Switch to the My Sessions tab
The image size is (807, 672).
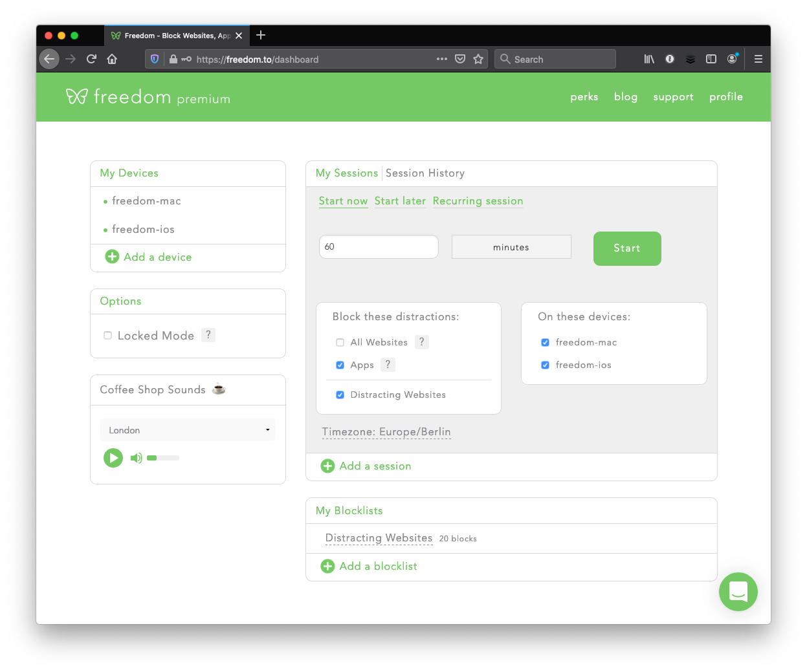[x=347, y=173]
